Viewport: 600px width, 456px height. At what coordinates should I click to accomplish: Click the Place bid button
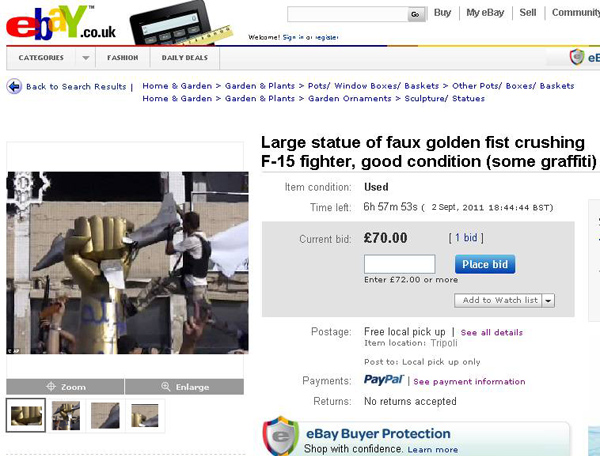click(x=485, y=264)
